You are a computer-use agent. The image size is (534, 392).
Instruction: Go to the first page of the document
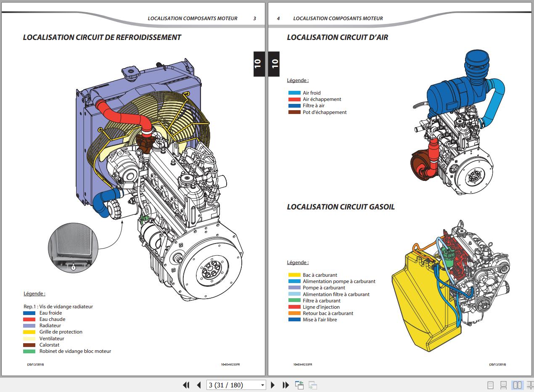[x=186, y=385]
